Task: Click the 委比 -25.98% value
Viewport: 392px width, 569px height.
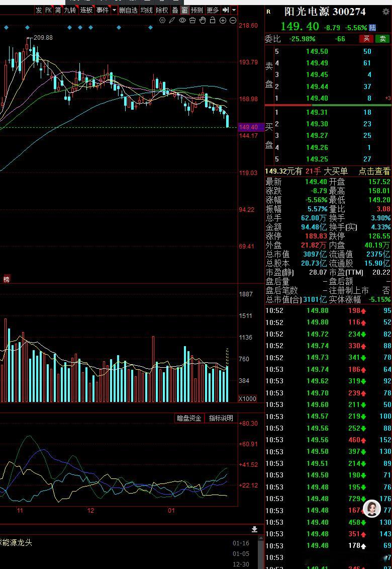Action: [302, 39]
